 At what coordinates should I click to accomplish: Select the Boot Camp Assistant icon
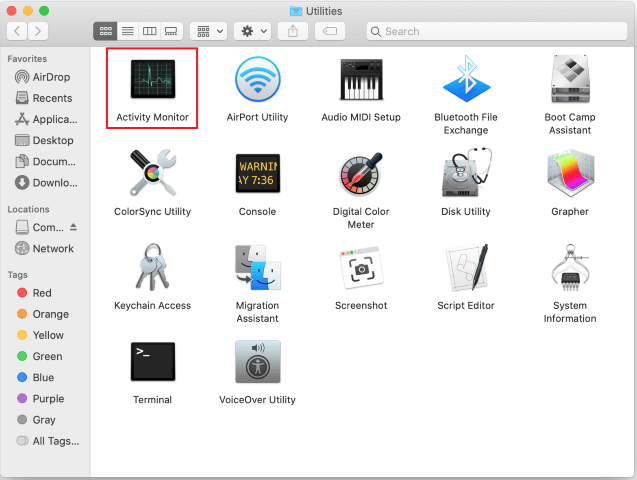tap(570, 79)
